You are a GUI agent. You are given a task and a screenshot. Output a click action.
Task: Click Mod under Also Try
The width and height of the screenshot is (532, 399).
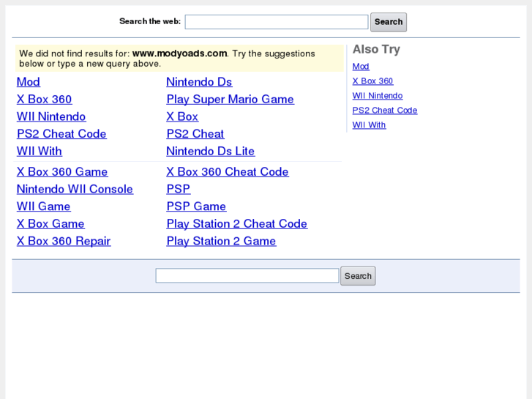pos(361,67)
